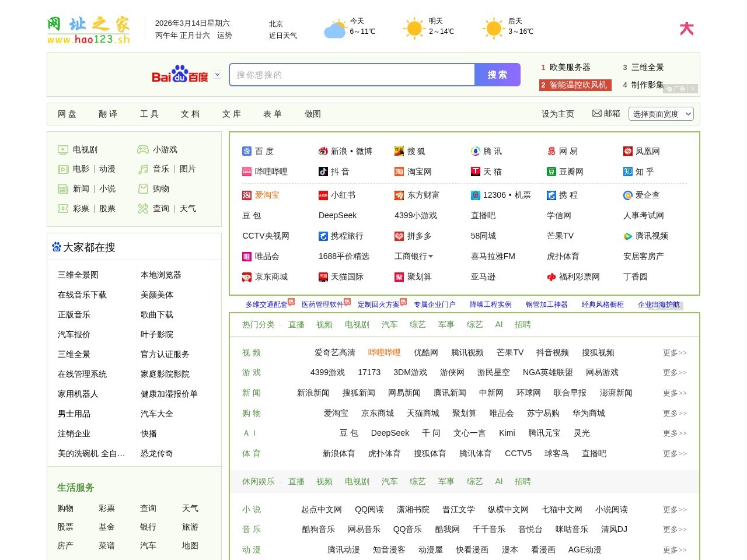The image size is (747, 560).
Task: Select the 邮箱 mailbox icon
Action: point(596,114)
